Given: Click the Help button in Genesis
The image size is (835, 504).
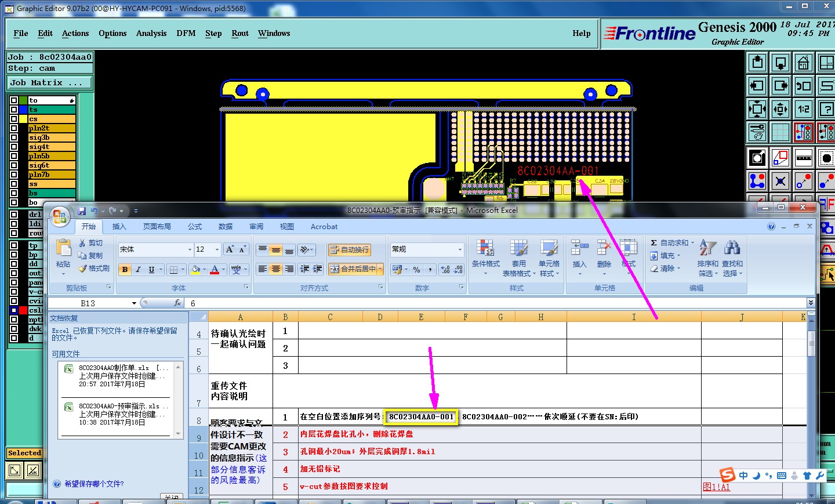Looking at the screenshot, I should tap(582, 33).
